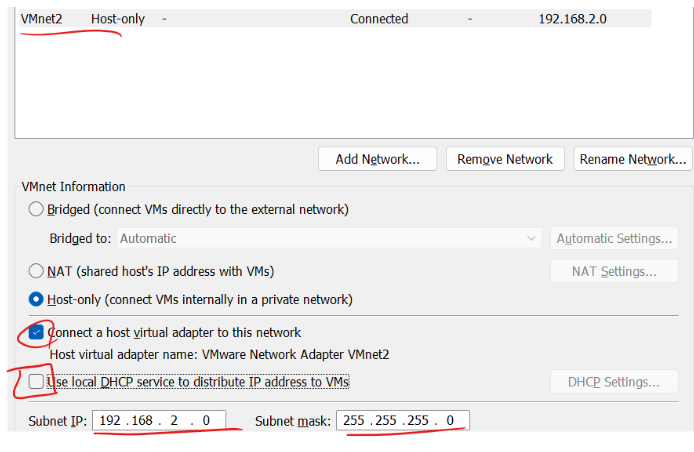Open the NAT Settings dialog

pyautogui.click(x=614, y=271)
